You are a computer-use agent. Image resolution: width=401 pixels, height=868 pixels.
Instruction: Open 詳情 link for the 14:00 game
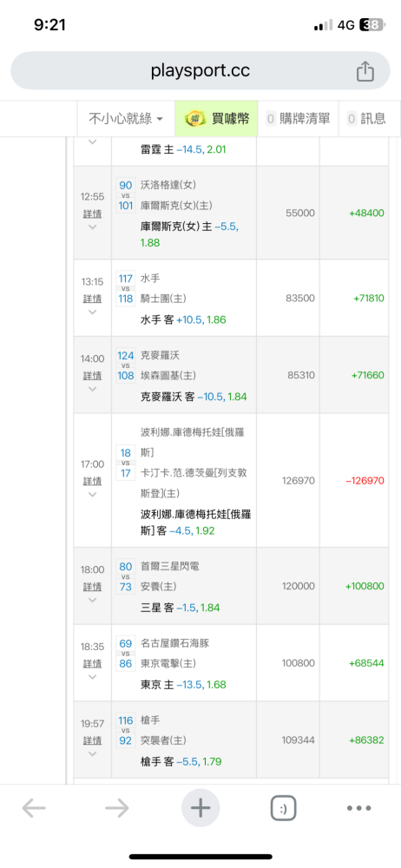point(93,375)
